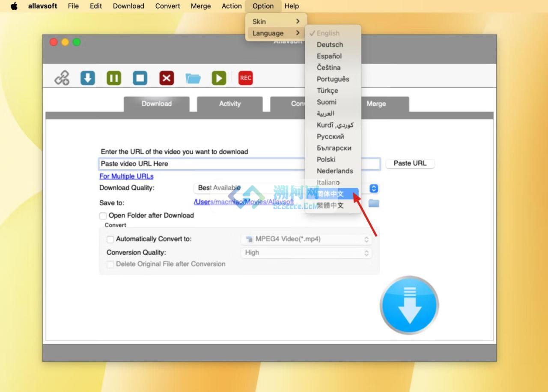Choose Português language
548x392 pixels.
333,79
